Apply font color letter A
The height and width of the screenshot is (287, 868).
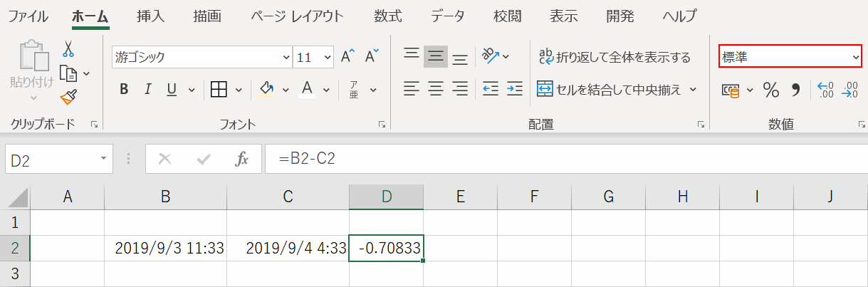(308, 90)
